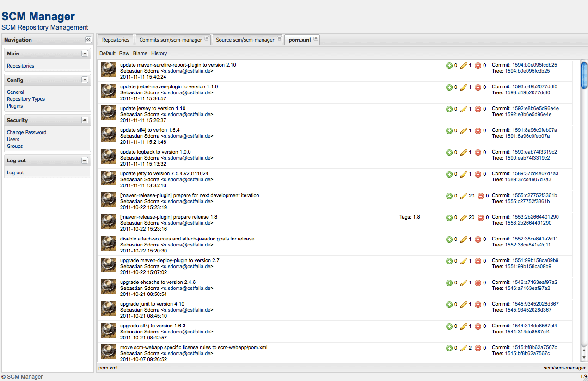The width and height of the screenshot is (588, 381).
Task: Open commit link 1594:b0e095fcdb25
Action: pyautogui.click(x=534, y=65)
